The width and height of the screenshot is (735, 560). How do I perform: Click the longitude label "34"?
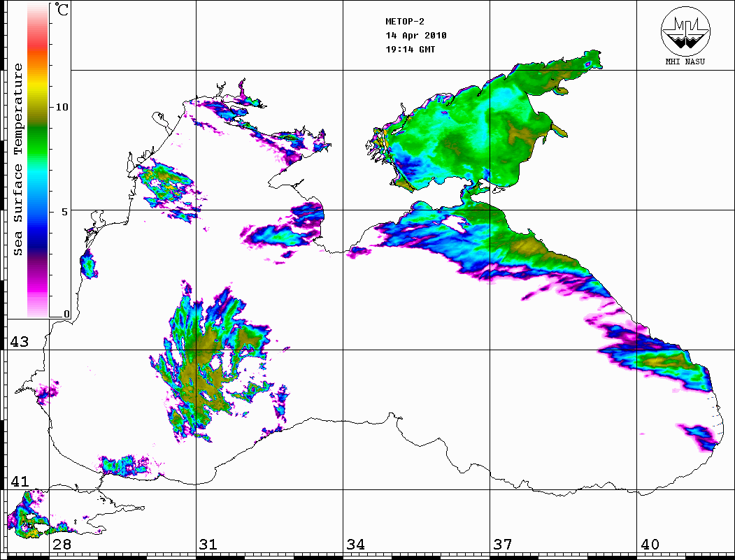click(355, 544)
